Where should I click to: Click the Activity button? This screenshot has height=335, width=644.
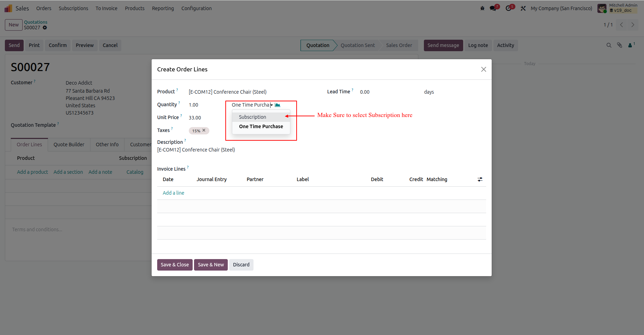(506, 45)
